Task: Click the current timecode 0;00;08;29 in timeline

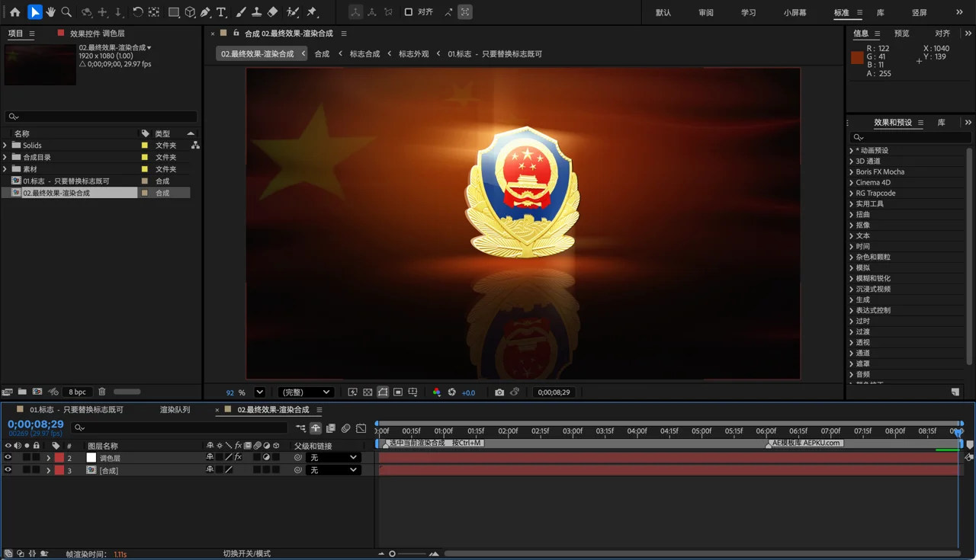Action: (36, 424)
